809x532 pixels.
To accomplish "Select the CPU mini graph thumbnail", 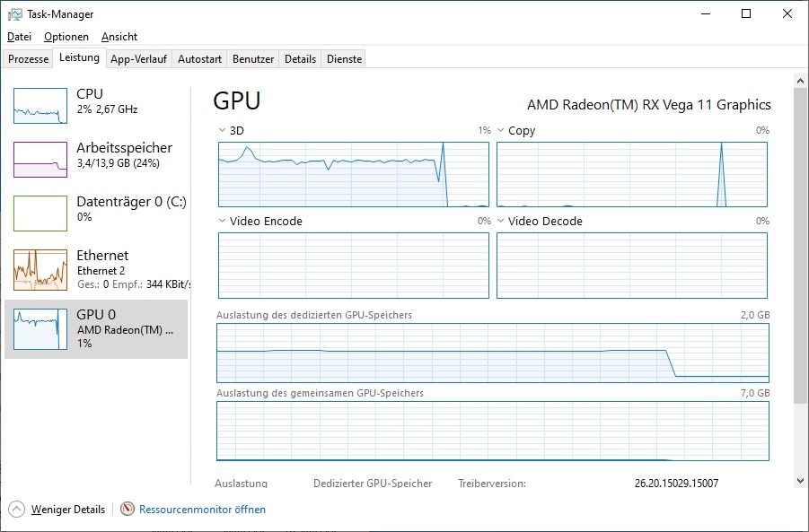I will pos(40,106).
